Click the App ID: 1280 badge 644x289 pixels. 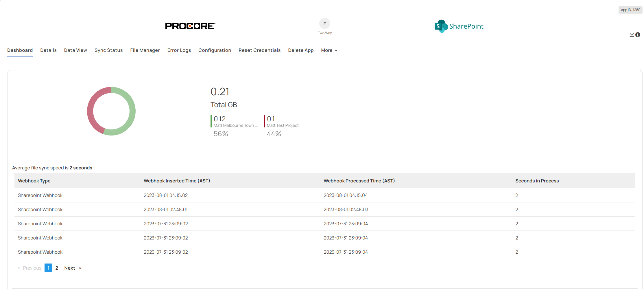(x=630, y=10)
